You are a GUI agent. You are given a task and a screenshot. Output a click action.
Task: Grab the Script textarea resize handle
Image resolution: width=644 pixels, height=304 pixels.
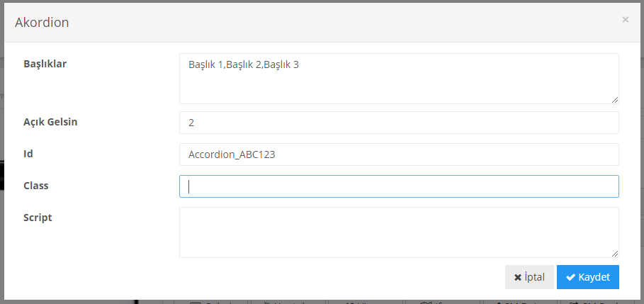click(x=614, y=253)
